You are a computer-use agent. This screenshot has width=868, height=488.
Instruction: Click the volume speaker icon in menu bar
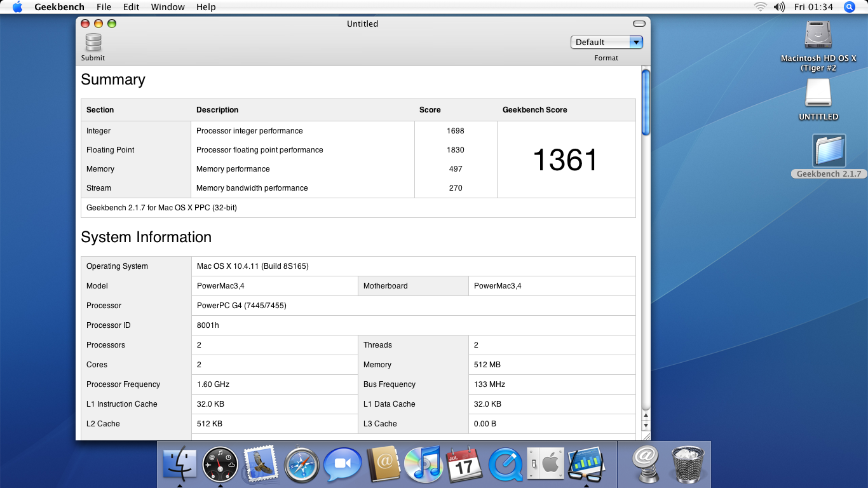(x=779, y=7)
